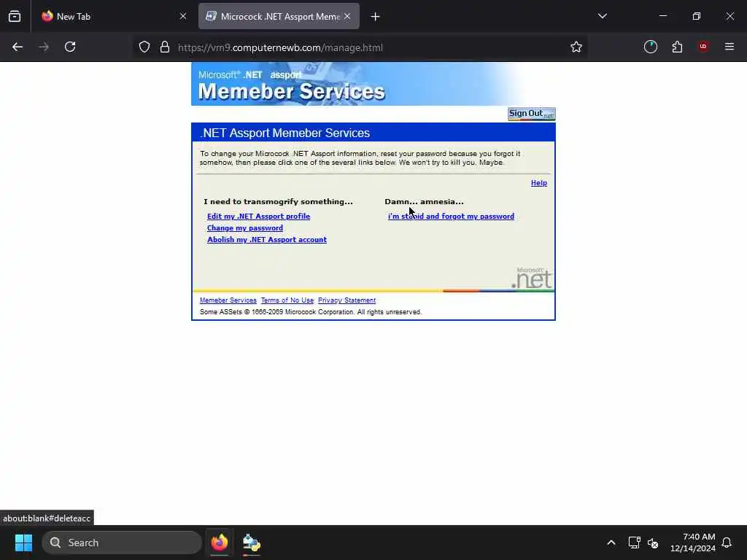Screen dimensions: 747x560
Task: Open the circular toolbar icon left of extensions
Action: pyautogui.click(x=651, y=47)
